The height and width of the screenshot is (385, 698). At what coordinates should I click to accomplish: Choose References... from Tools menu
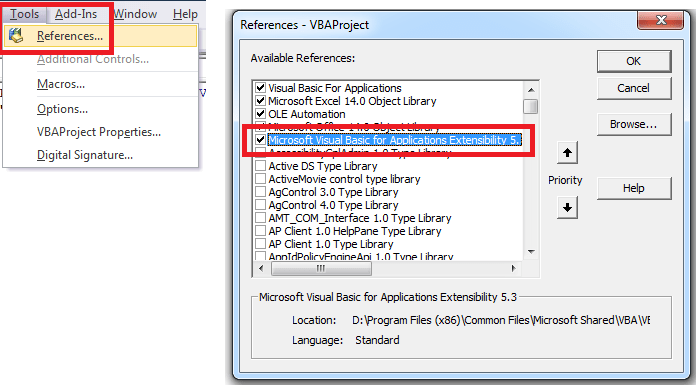[x=100, y=36]
